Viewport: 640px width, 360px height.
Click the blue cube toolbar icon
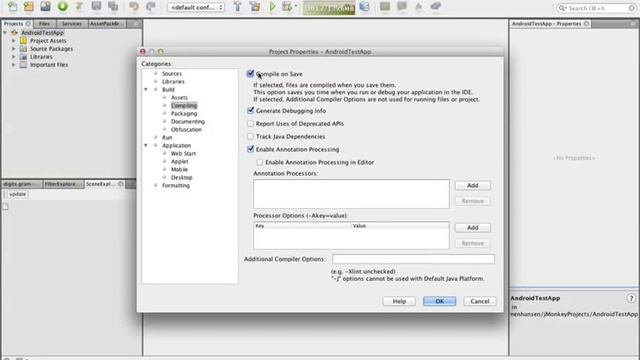364,7
